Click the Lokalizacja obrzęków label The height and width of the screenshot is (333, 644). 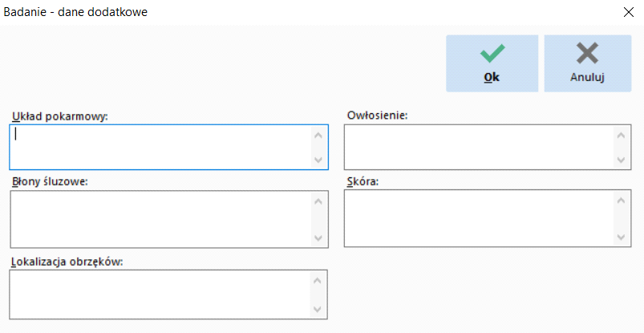[67, 262]
